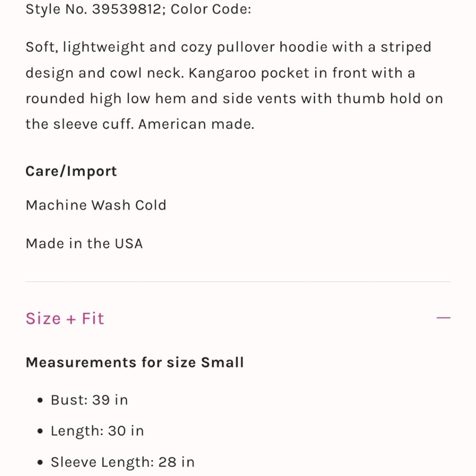Click the minus icon beside Size + Fit
The height and width of the screenshot is (476, 476).
point(443,318)
